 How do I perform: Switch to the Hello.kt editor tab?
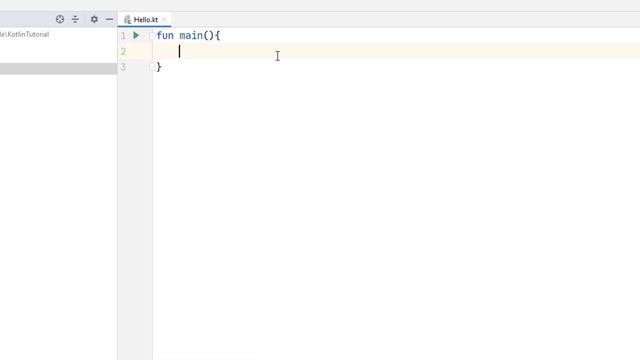[144, 20]
